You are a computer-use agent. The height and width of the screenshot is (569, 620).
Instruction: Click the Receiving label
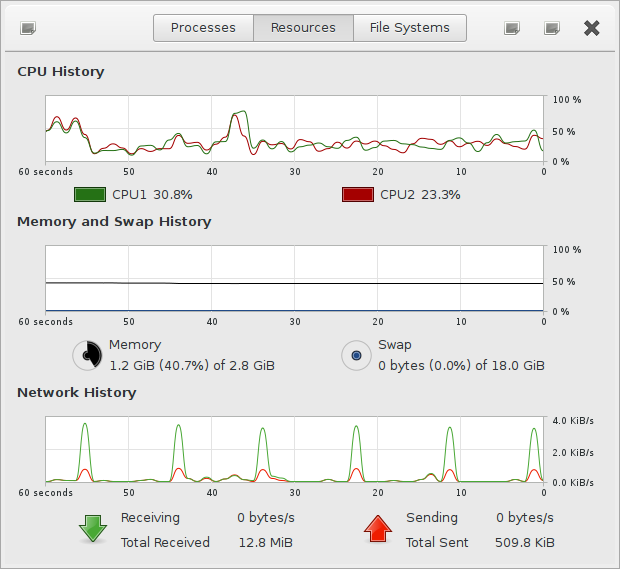(150, 518)
